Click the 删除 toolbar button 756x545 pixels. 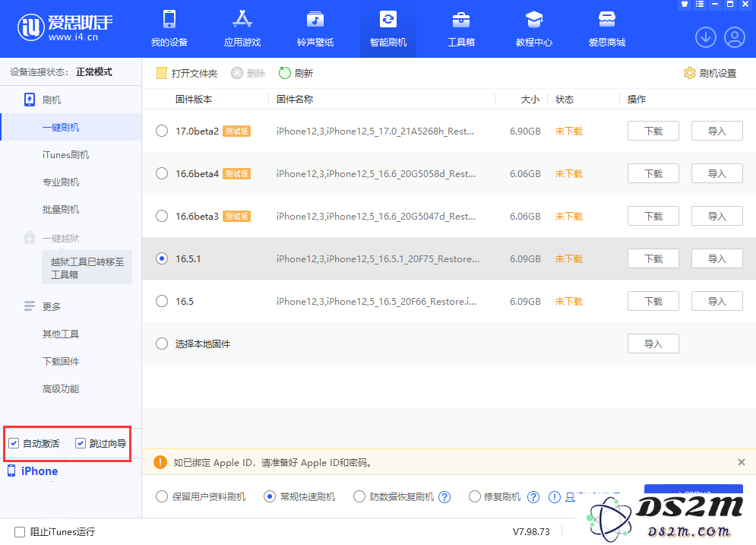[248, 73]
